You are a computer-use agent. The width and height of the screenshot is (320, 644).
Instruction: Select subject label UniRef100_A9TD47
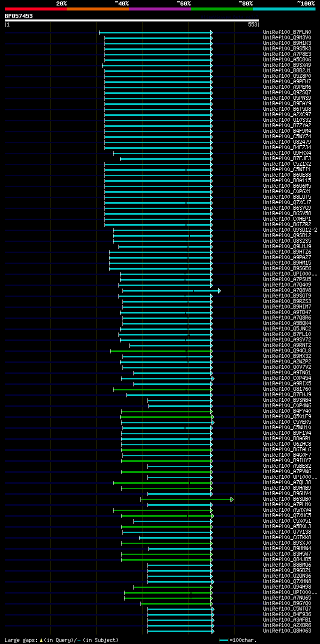point(287,313)
